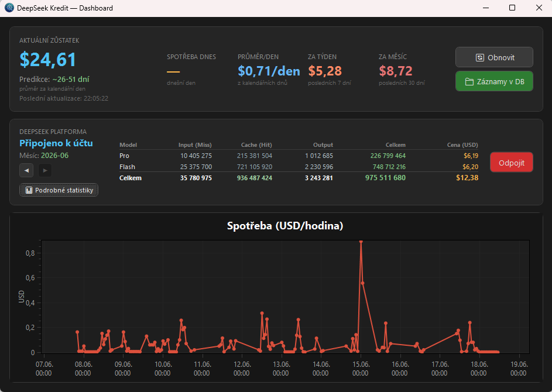The image size is (552, 392).
Task: Click the Cena (USD) column header
Action: (462, 145)
